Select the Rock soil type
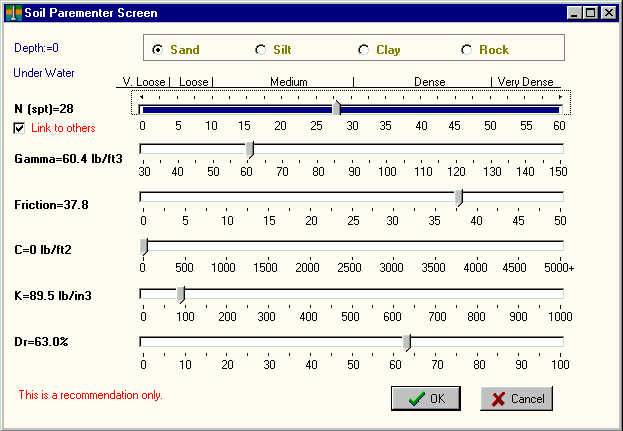The height and width of the screenshot is (431, 623). [467, 49]
